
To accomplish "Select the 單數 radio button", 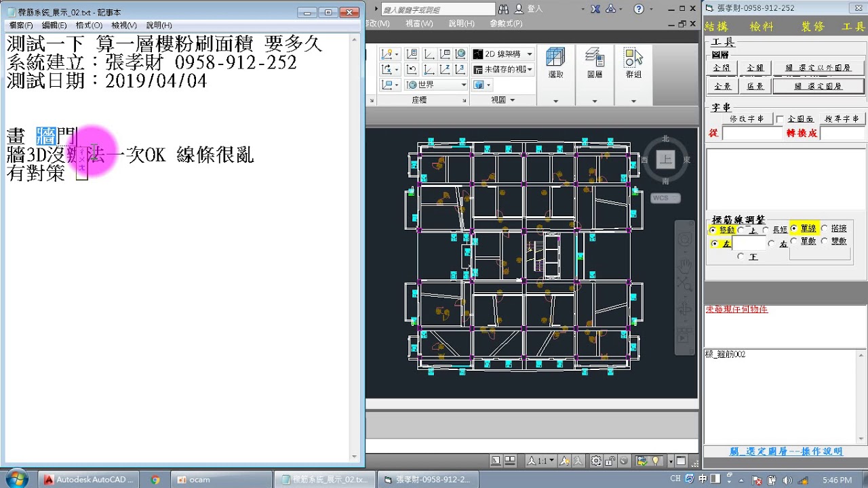I will pyautogui.click(x=794, y=241).
